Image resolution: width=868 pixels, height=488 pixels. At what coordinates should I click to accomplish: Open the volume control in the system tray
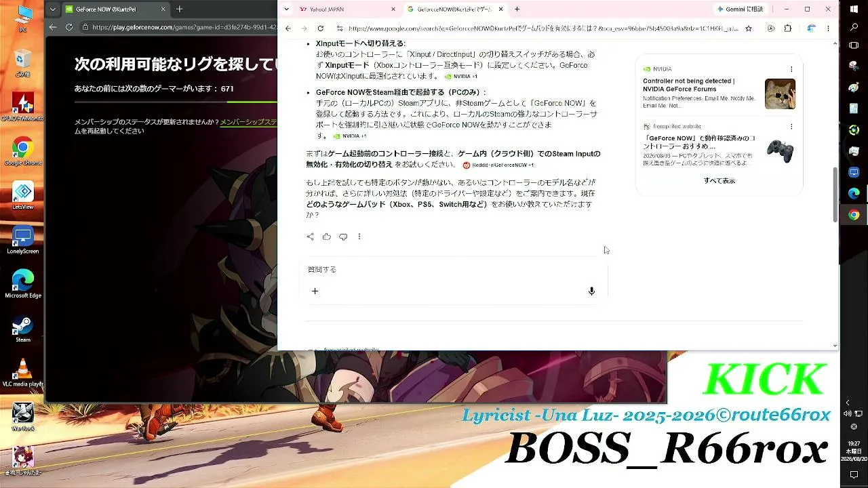click(x=848, y=414)
